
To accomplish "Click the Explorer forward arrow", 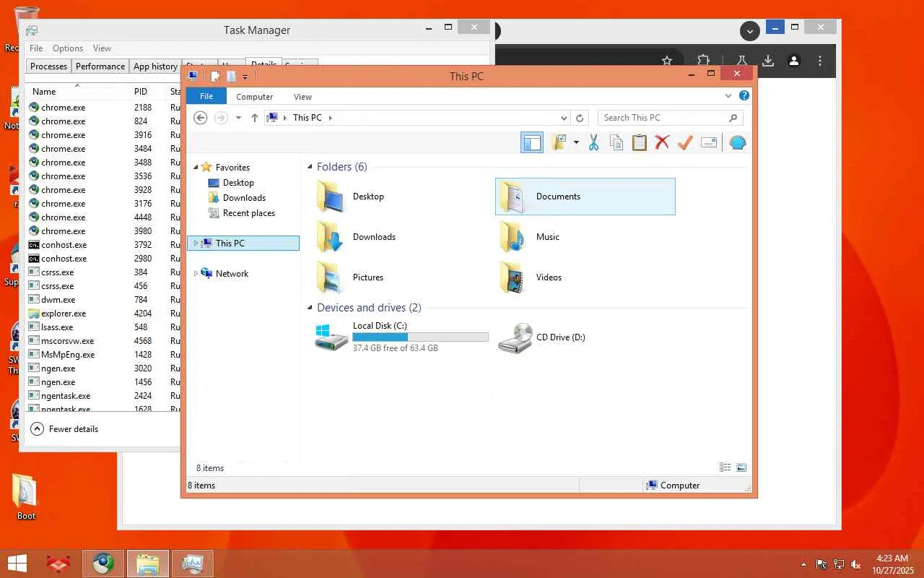I will [x=221, y=118].
